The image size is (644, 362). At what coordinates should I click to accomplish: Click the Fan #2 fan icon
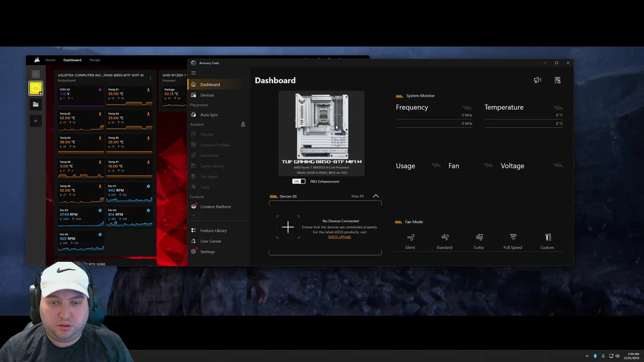(100, 210)
